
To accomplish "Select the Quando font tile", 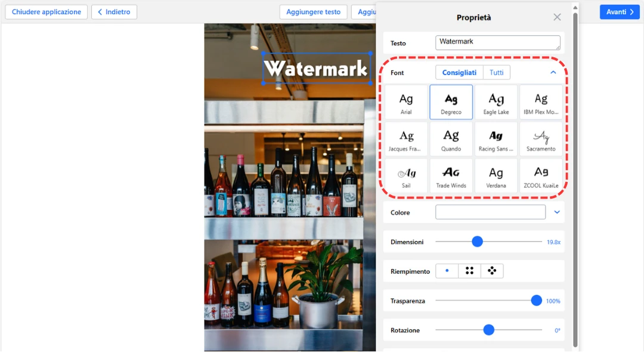I will [451, 139].
